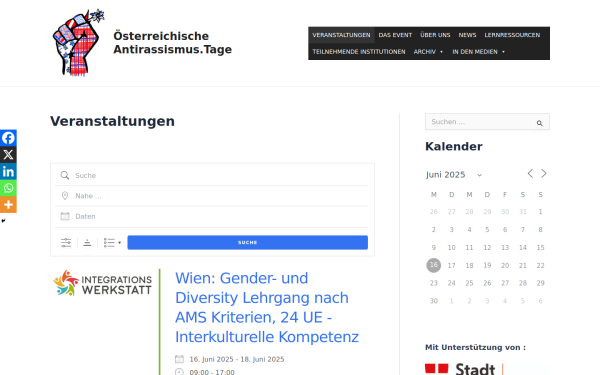Select June 10 in calendar
Screen dimensions: 600x375
click(x=452, y=248)
